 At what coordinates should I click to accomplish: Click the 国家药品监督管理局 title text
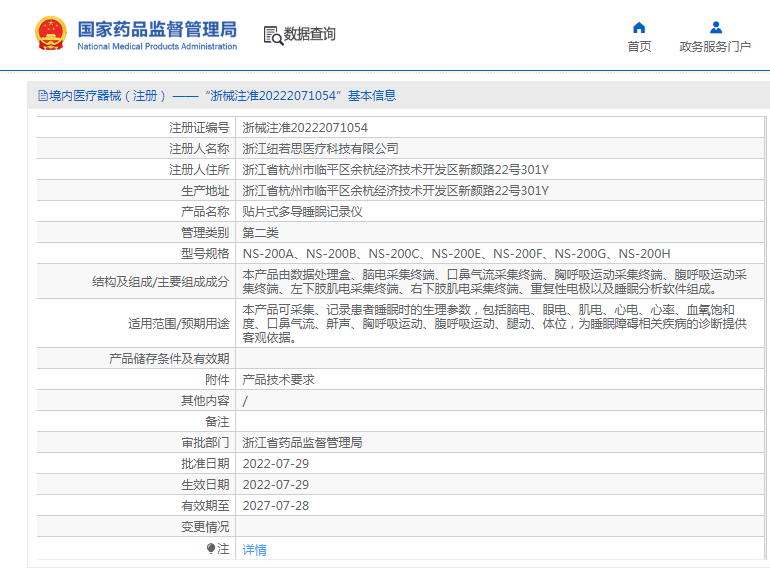tap(157, 27)
